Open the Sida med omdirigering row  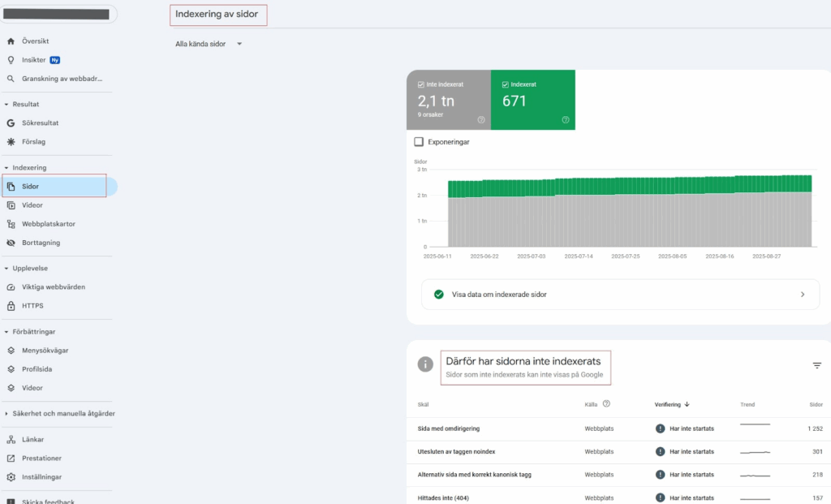pos(448,429)
